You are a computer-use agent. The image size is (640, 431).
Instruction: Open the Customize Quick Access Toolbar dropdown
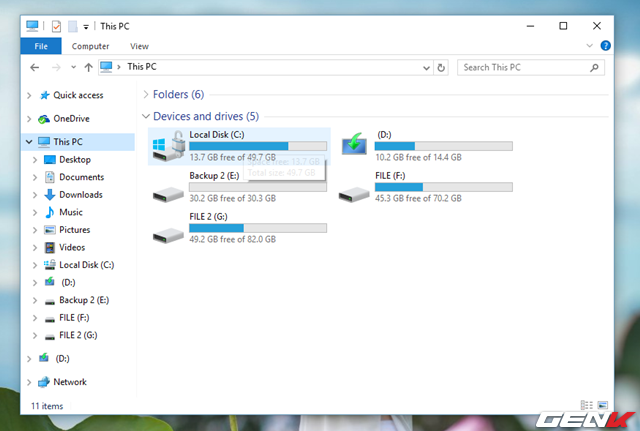click(x=86, y=27)
